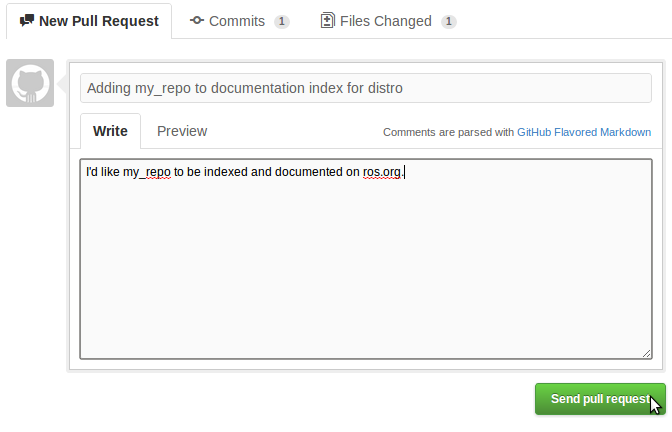This screenshot has width=672, height=432.
Task: Focus the pull request title field
Action: [x=365, y=88]
